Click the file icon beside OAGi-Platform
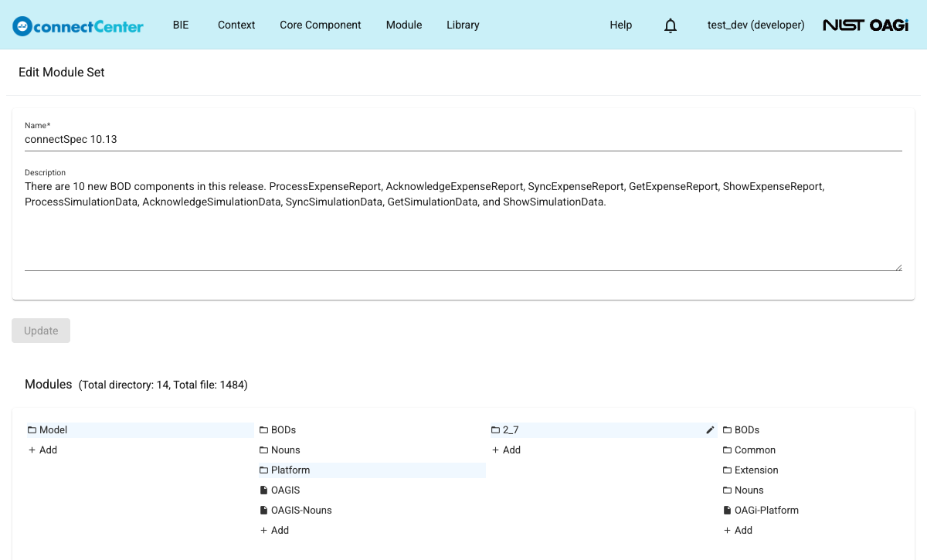Screen dimensions: 927x560 pos(728,511)
